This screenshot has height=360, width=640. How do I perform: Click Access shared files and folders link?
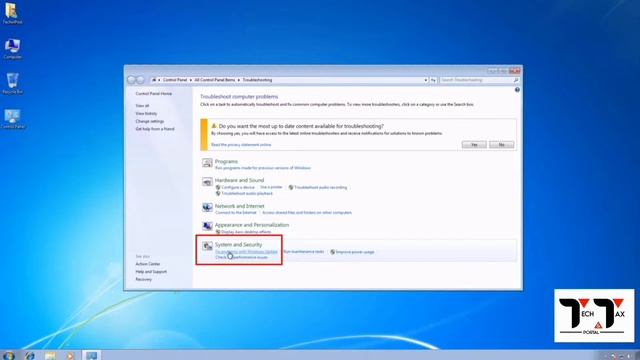(307, 213)
